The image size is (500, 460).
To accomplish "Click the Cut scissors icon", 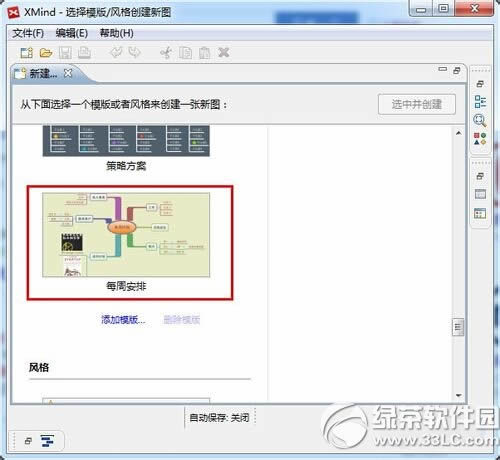I will click(166, 53).
